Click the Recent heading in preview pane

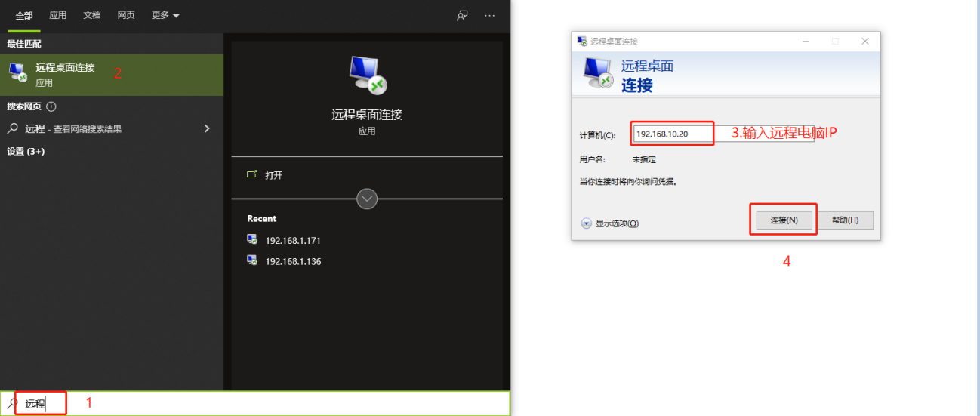[262, 218]
